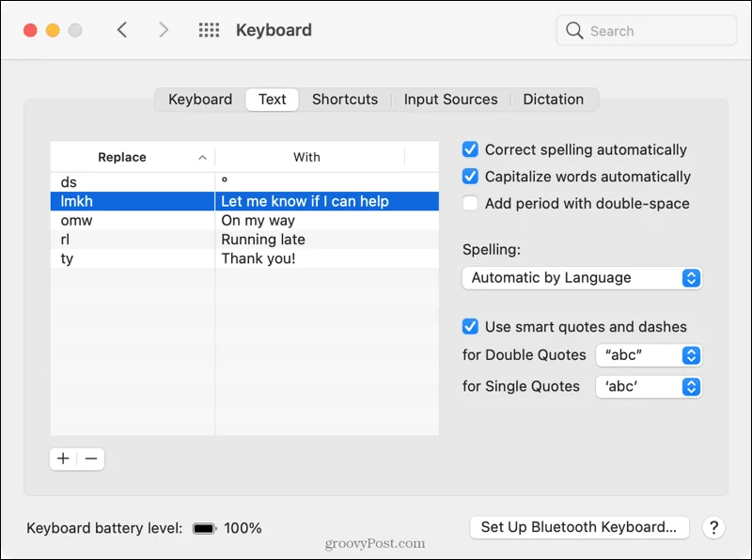The width and height of the screenshot is (752, 560).
Task: Select the Text tab
Action: (272, 100)
